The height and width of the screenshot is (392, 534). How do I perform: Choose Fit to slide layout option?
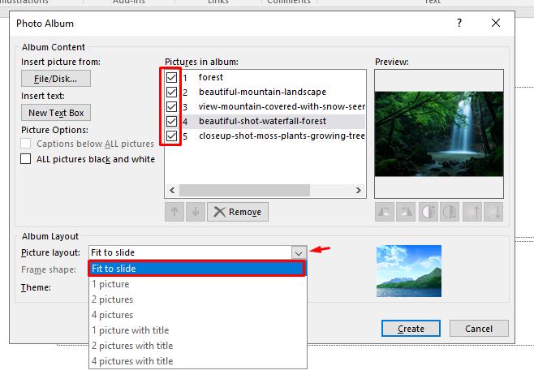[197, 269]
